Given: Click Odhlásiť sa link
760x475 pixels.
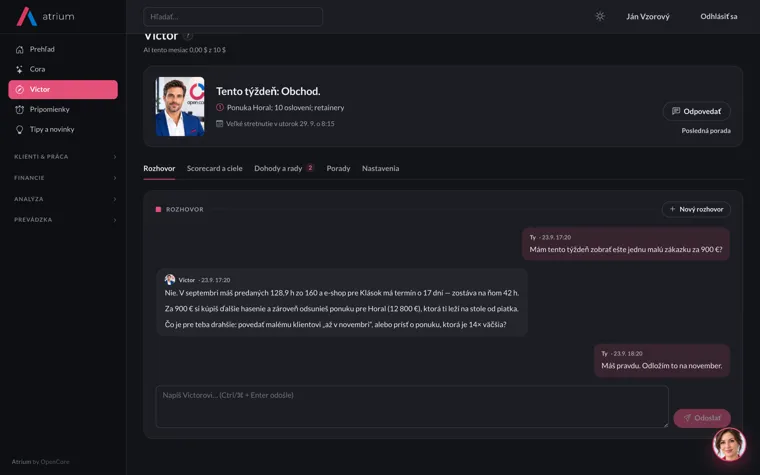Looking at the screenshot, I should [x=718, y=16].
